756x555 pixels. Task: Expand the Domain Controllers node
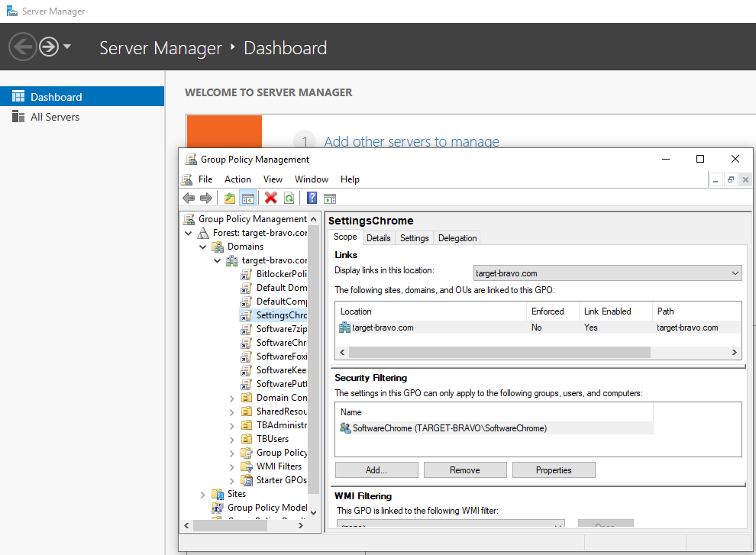[x=232, y=397]
